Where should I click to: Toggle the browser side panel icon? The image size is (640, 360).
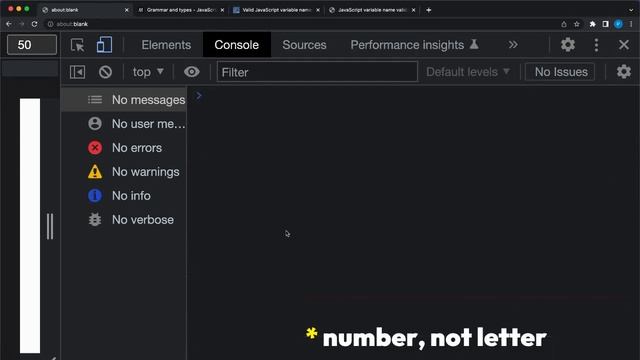coord(606,24)
